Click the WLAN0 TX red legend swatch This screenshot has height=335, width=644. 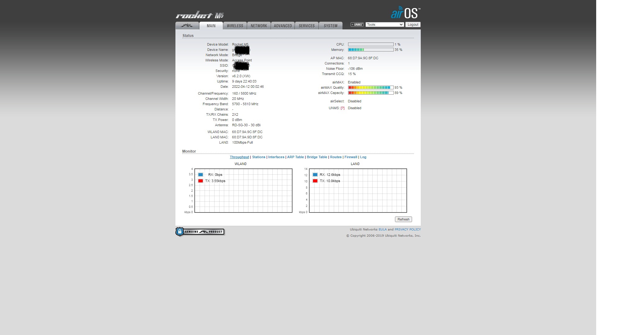pyautogui.click(x=201, y=181)
